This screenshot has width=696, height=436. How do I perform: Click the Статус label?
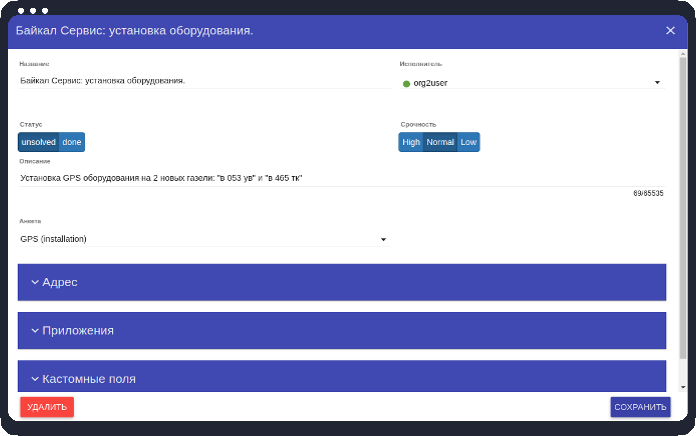tap(31, 124)
